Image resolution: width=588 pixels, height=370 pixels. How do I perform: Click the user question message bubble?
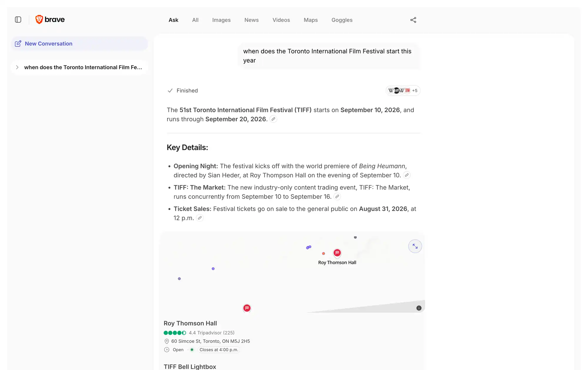(329, 56)
